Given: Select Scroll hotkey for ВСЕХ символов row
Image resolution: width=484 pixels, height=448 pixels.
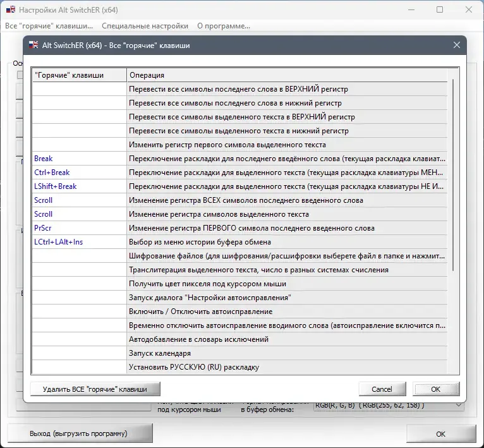Looking at the screenshot, I should (x=80, y=200).
